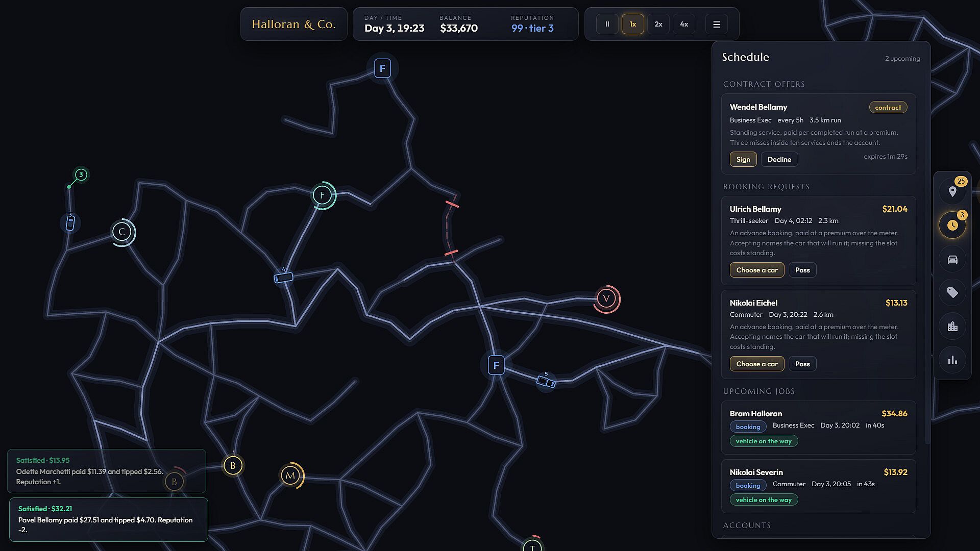Open the fleet car icon
The height and width of the screenshot is (551, 980).
click(952, 259)
